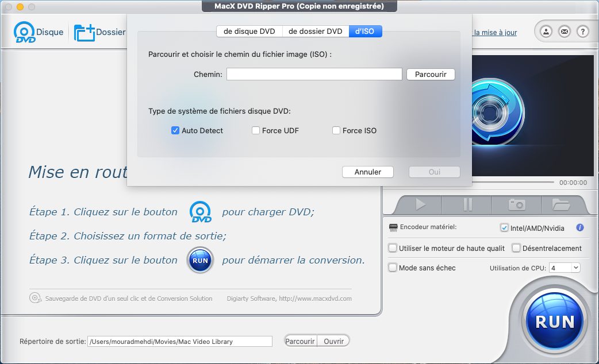Enable Utiliser le moteur de haute qualité

pyautogui.click(x=393, y=248)
